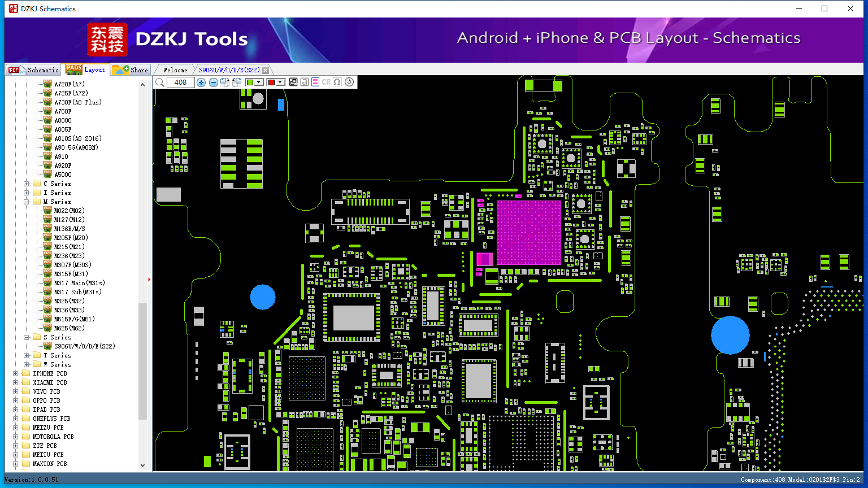Open the green color dropdown arrow
This screenshot has height=488, width=868.
pyautogui.click(x=259, y=82)
